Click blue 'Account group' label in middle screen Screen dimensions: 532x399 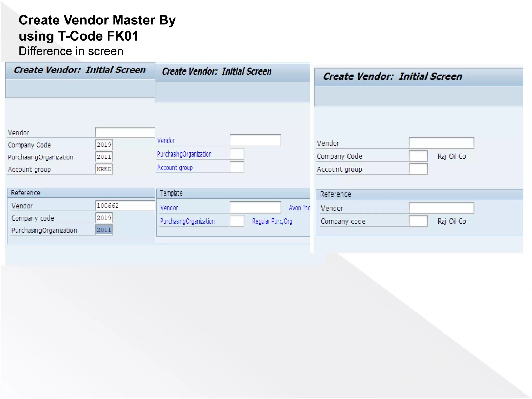point(175,168)
